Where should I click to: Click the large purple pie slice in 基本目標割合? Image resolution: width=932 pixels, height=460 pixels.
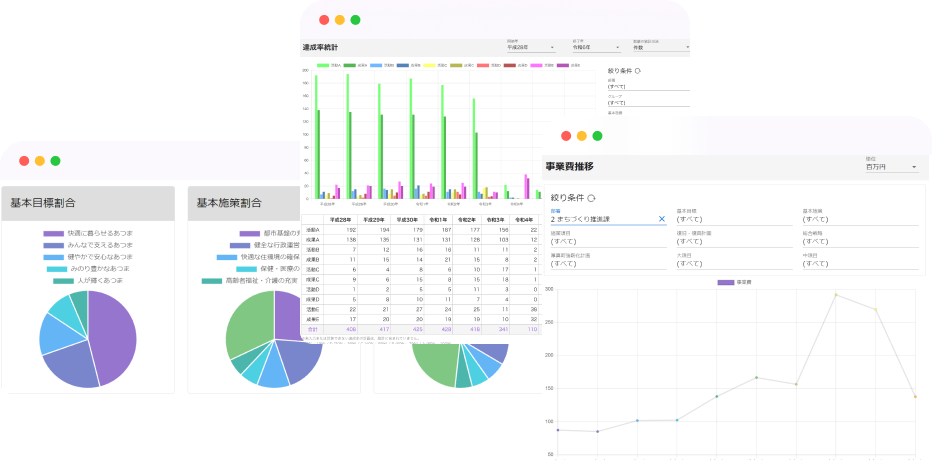[110, 330]
